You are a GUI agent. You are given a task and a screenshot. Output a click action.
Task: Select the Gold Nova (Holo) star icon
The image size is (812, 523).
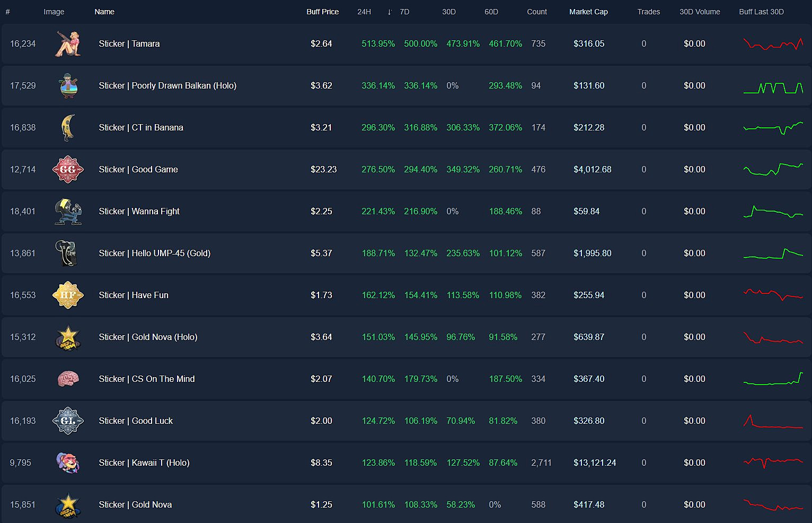click(x=68, y=337)
